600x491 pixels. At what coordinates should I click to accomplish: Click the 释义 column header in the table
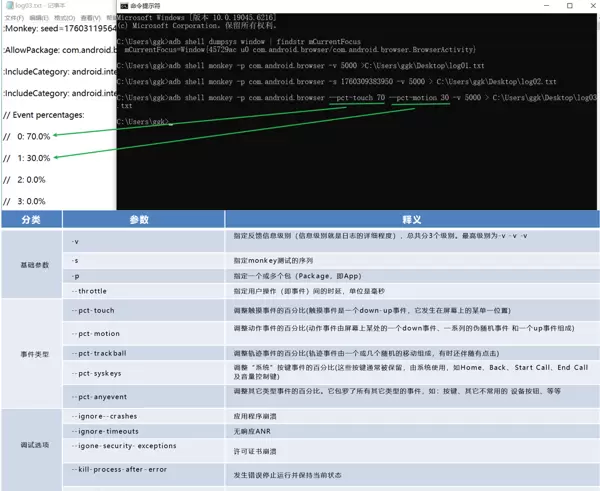pos(412,219)
